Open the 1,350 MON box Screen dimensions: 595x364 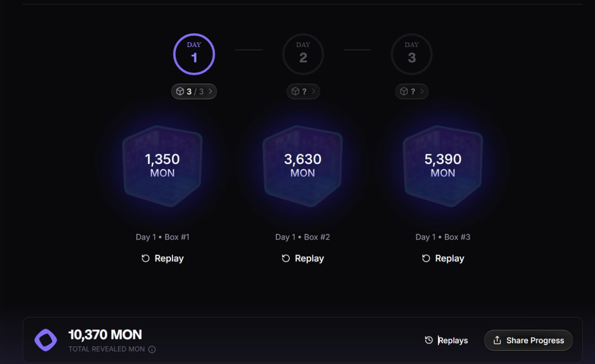coord(162,165)
